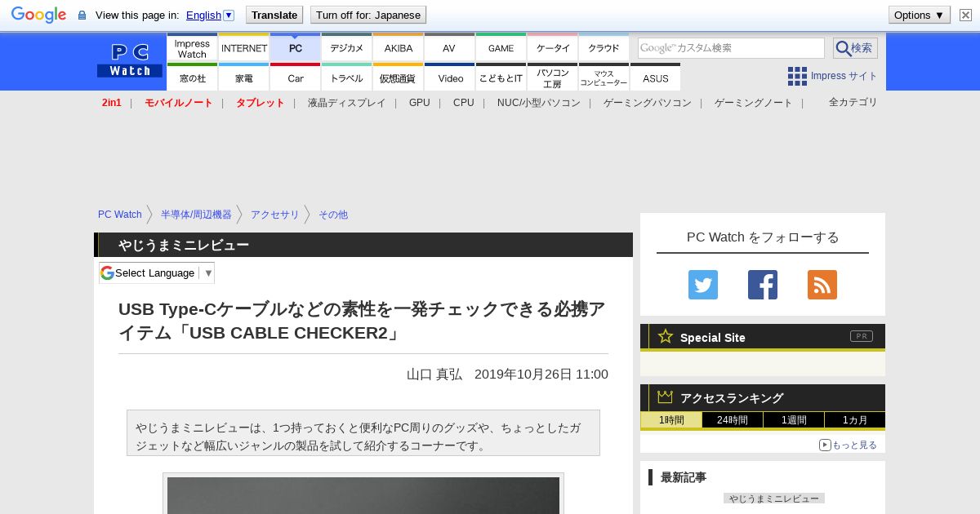Open the Options dropdown menu
Image resolution: width=980 pixels, height=514 pixels.
click(x=920, y=15)
